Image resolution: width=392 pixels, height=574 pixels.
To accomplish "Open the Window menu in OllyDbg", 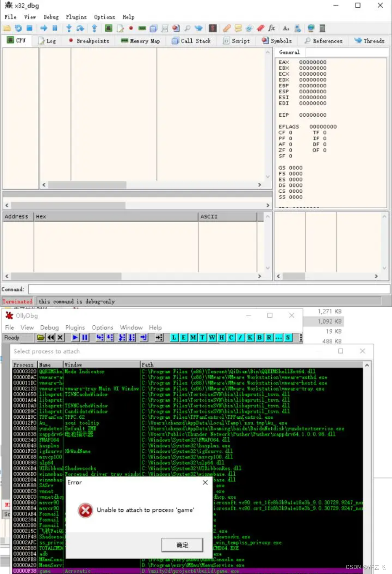I will point(131,327).
